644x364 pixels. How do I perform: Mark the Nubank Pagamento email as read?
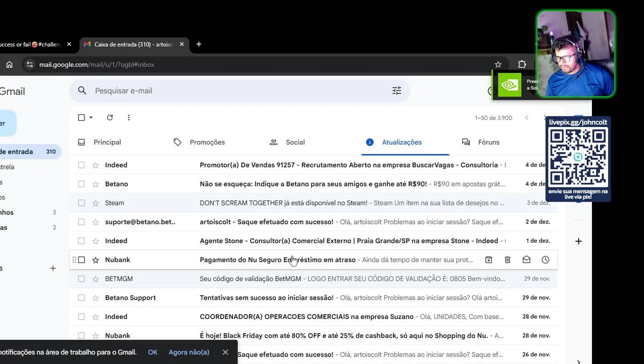[526, 260]
